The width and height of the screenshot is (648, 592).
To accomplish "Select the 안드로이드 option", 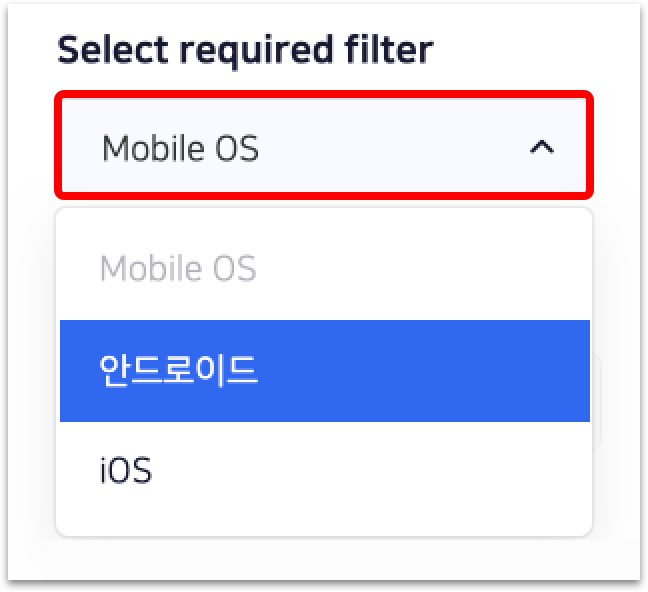I will tap(180, 371).
